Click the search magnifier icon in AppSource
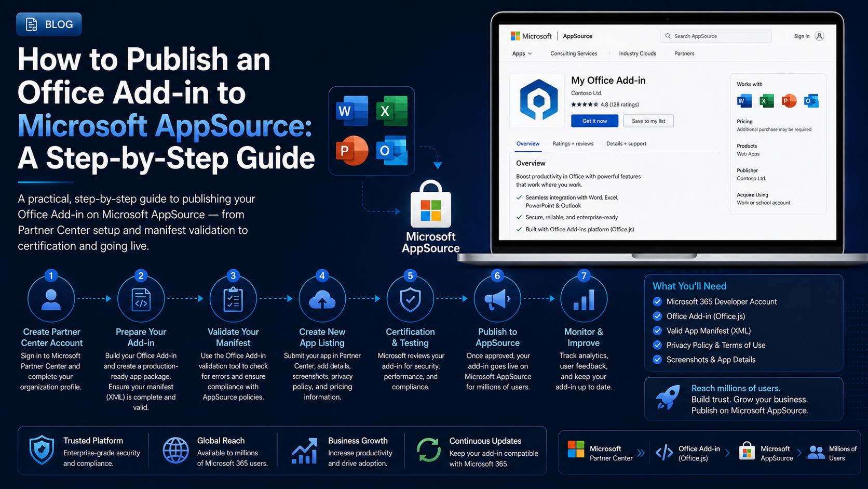The image size is (868, 489). point(668,36)
